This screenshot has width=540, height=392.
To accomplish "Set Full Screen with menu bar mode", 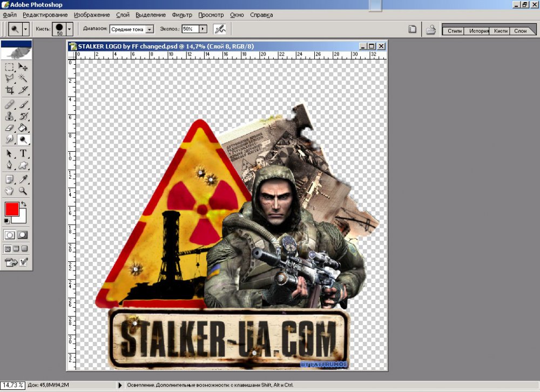I will pos(16,249).
